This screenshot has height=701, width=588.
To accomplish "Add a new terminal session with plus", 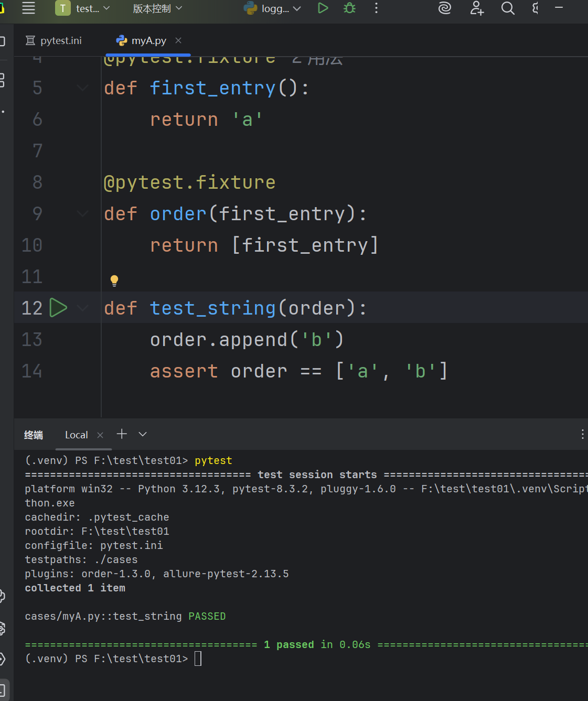I will click(x=122, y=434).
